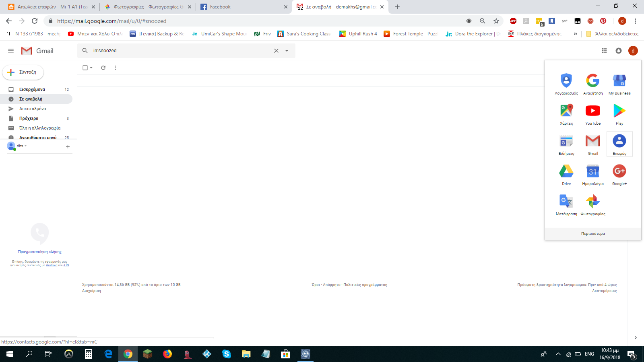Open the Android app link
Viewport: 644px width, 362px height.
[52, 265]
